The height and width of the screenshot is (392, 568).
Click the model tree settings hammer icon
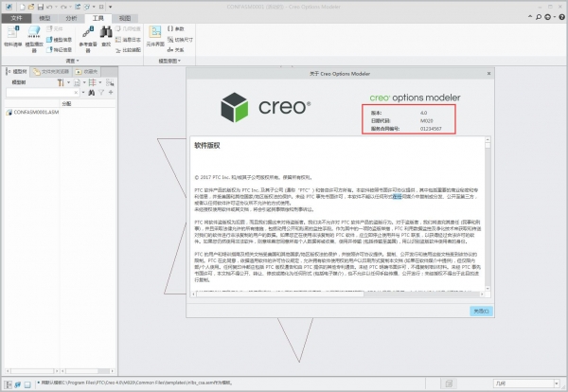(x=61, y=82)
